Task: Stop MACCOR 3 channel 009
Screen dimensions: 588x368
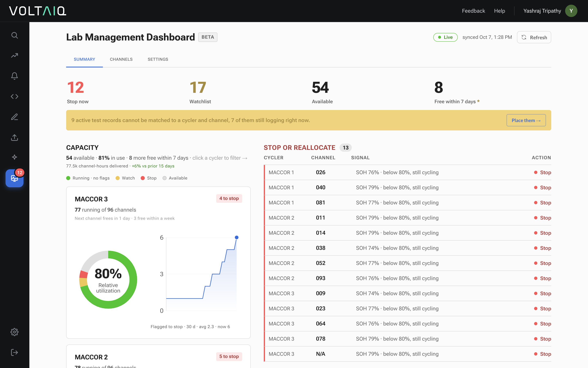Action: point(542,293)
